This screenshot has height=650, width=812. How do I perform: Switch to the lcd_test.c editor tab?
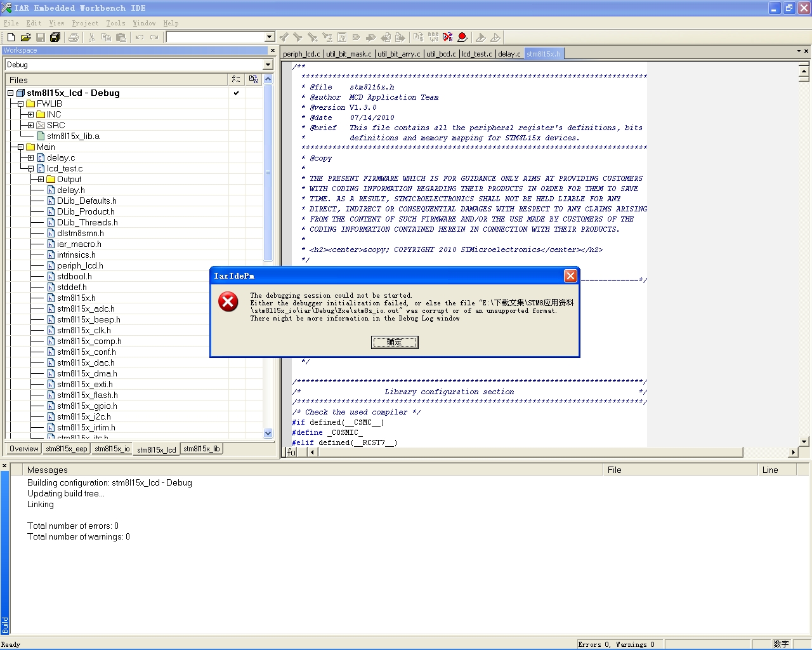[477, 54]
